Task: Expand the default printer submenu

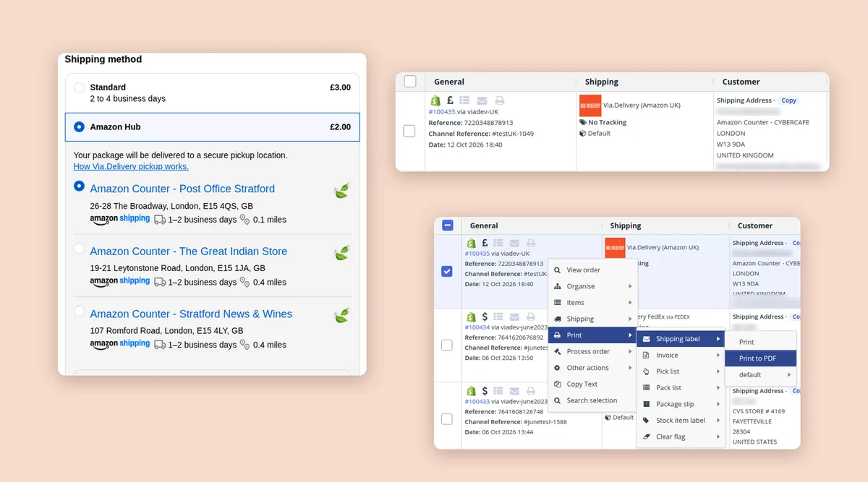Action: coord(761,375)
